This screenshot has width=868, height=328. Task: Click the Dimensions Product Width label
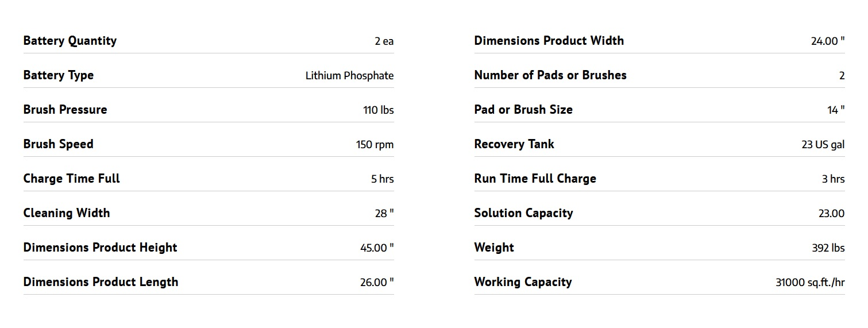[x=549, y=41]
